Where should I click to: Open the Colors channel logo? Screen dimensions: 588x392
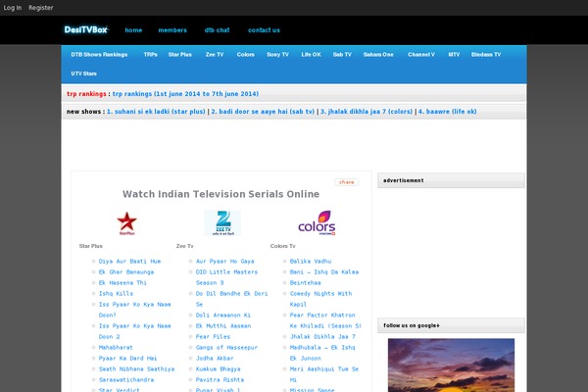point(317,222)
